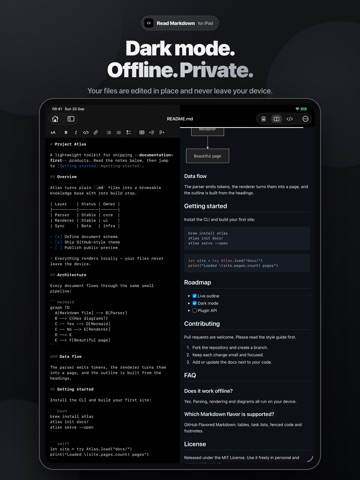
Task: Tap the Read Markdown app logo badge
Action: click(149, 23)
